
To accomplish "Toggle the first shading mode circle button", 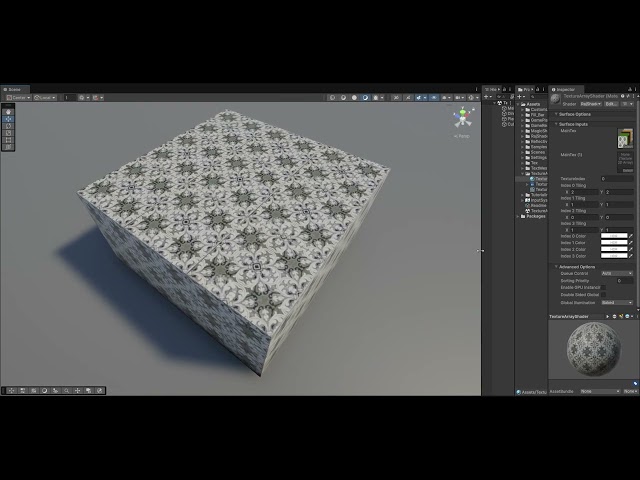I will [332, 98].
